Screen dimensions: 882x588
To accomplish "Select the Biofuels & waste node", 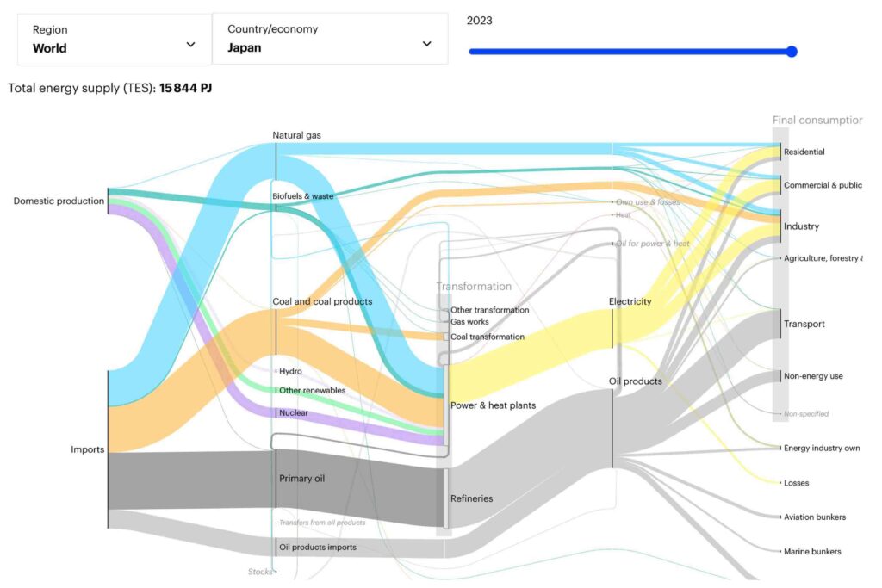I will tap(302, 196).
